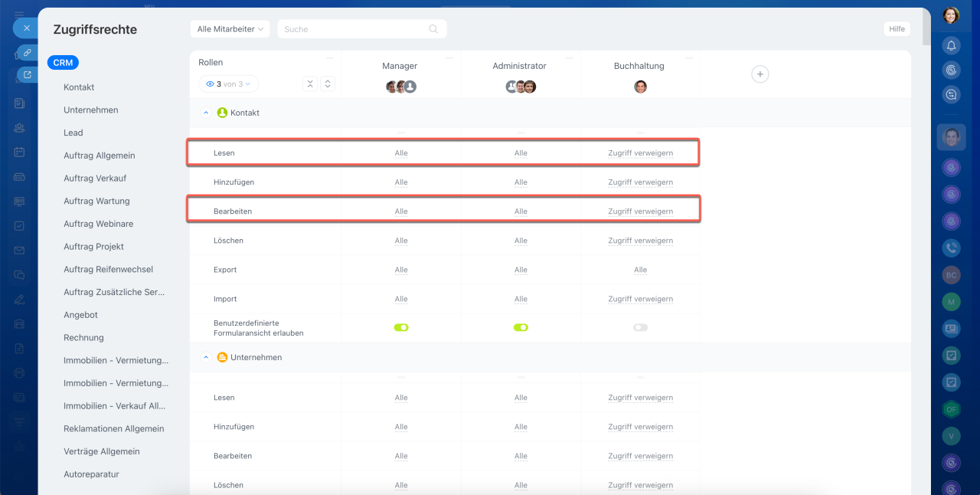The height and width of the screenshot is (495, 980).
Task: Click the plus icon to add a role
Action: tap(759, 74)
